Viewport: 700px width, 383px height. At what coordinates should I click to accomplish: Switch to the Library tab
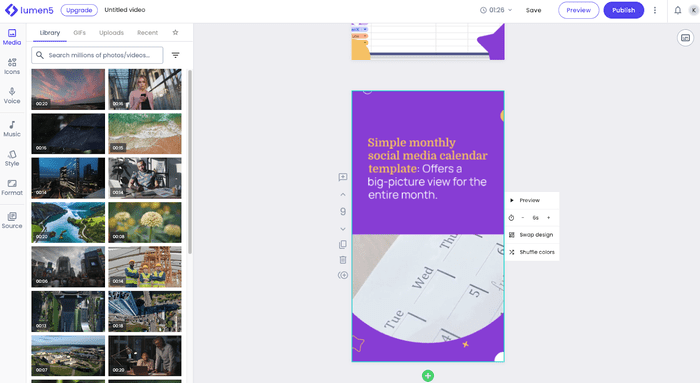tap(50, 33)
